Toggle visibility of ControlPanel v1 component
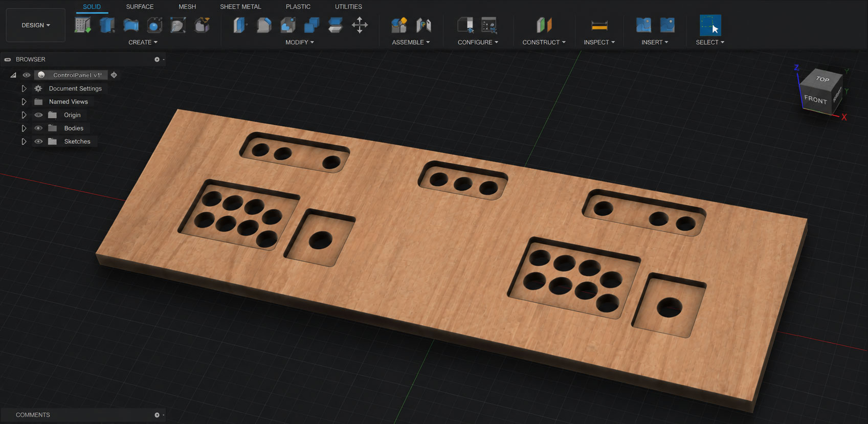 click(x=27, y=75)
